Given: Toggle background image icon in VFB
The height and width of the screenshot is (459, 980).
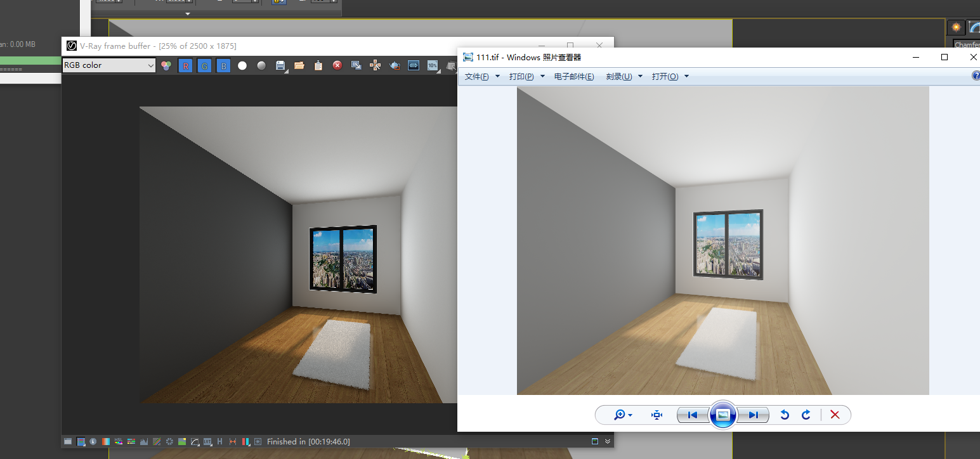Looking at the screenshot, I should pos(182,441).
